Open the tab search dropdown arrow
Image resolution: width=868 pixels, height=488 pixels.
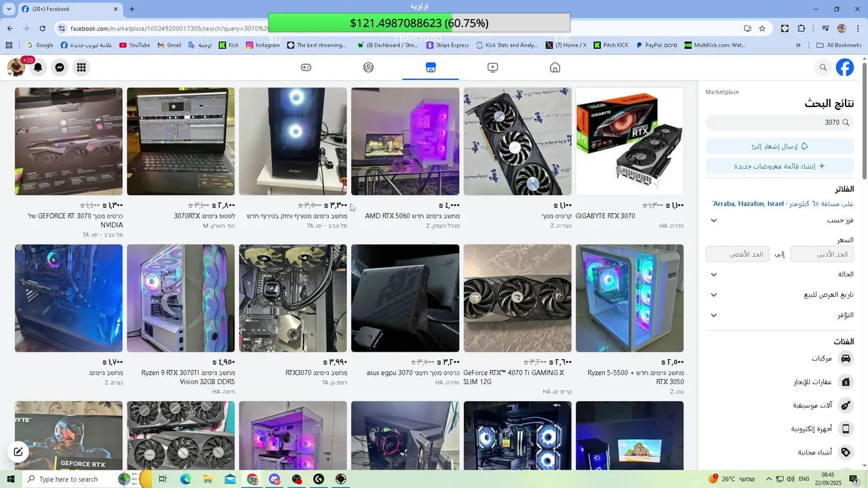tap(9, 9)
